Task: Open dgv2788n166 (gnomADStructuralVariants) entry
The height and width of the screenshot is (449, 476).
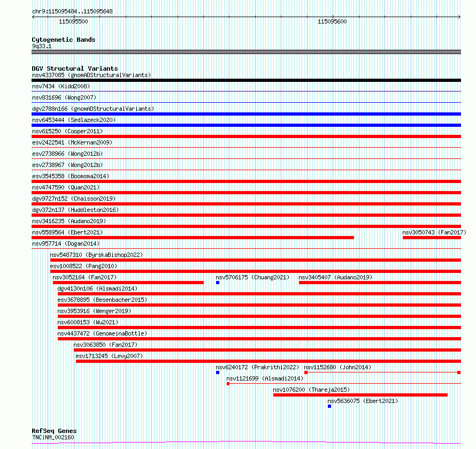Action: [93, 109]
